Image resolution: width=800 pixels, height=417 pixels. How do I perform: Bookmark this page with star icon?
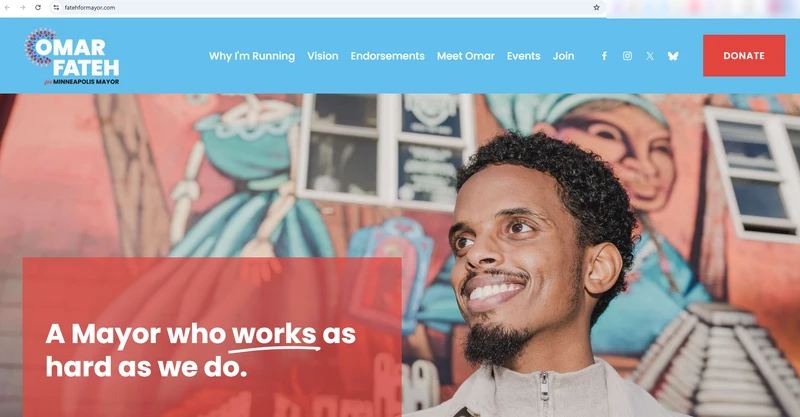tap(596, 8)
